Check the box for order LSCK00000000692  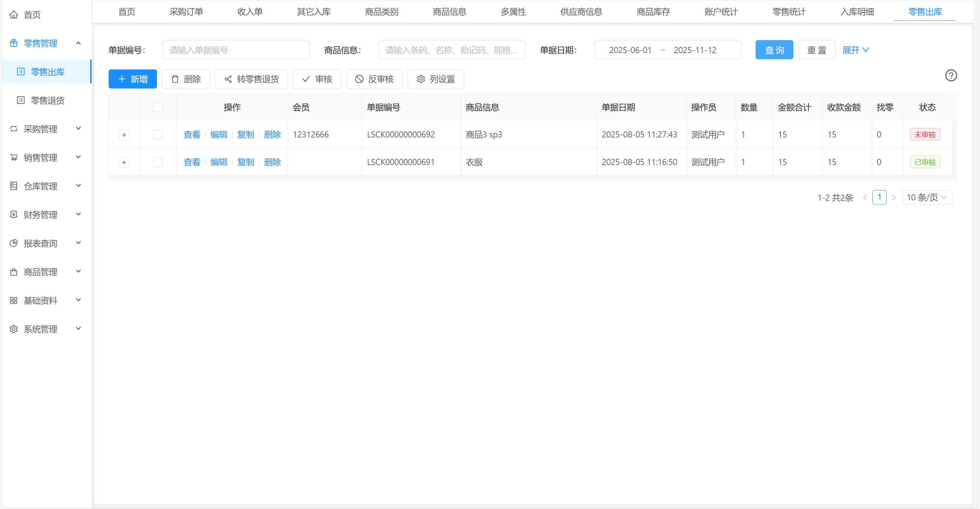pyautogui.click(x=158, y=135)
